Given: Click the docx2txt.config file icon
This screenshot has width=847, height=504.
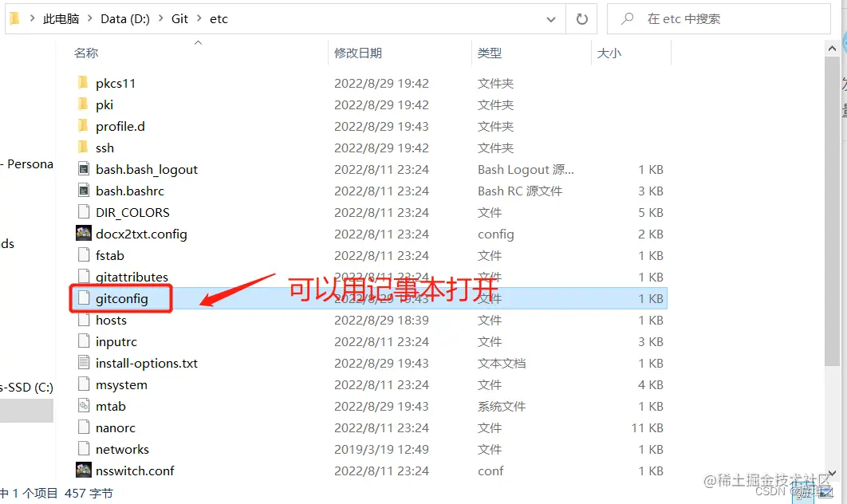Looking at the screenshot, I should 83,233.
